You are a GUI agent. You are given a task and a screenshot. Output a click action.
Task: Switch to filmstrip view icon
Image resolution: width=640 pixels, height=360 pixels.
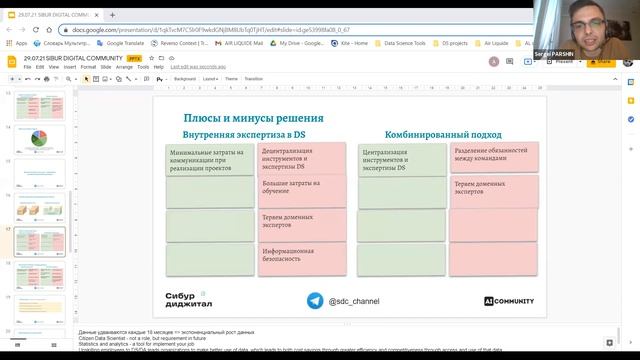pyautogui.click(x=18, y=345)
